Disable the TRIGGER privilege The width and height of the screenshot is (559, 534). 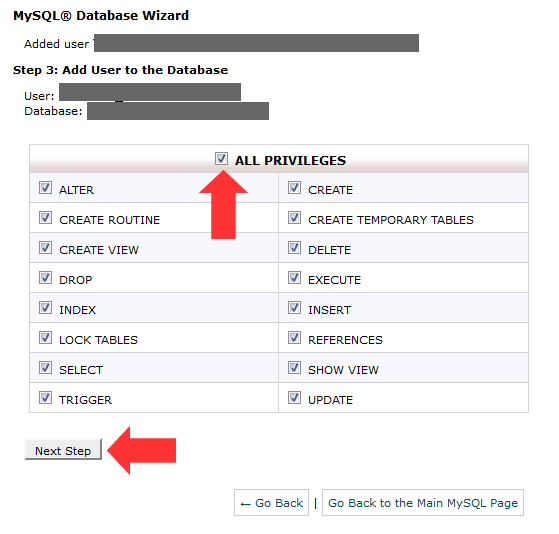click(45, 397)
